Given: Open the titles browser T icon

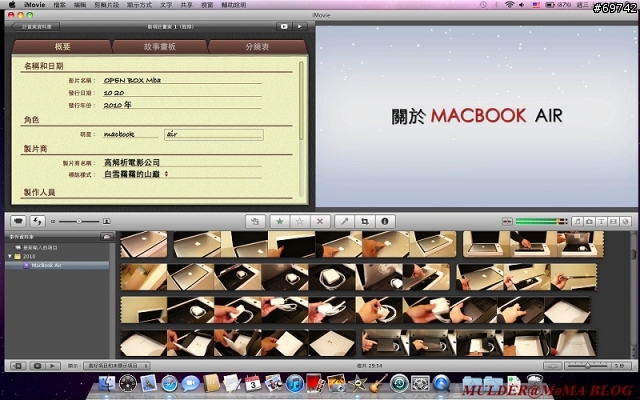Looking at the screenshot, I should [601, 221].
